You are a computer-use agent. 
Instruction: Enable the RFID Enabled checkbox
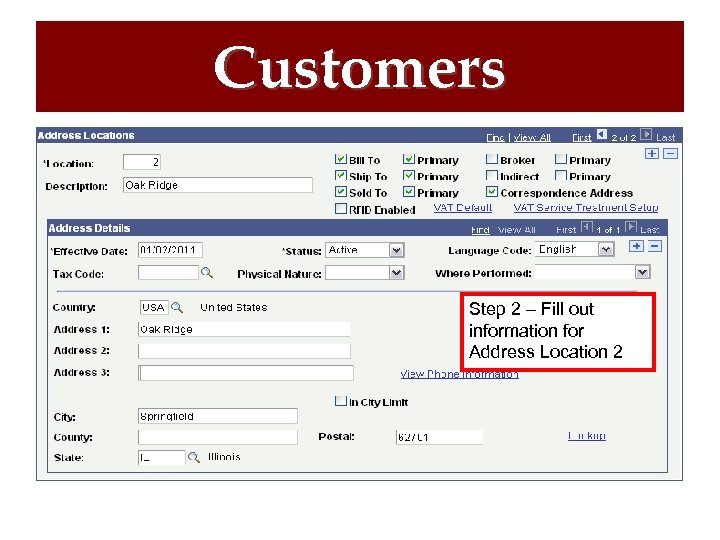click(x=340, y=208)
